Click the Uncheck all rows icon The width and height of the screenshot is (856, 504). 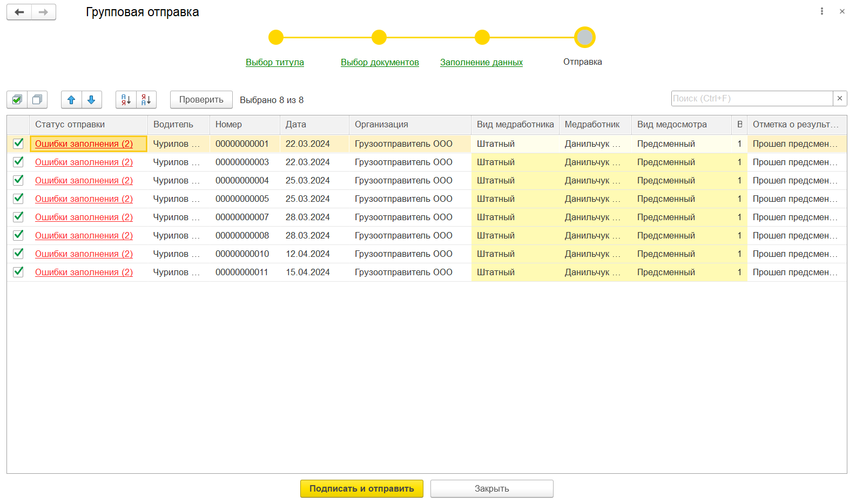(x=37, y=100)
